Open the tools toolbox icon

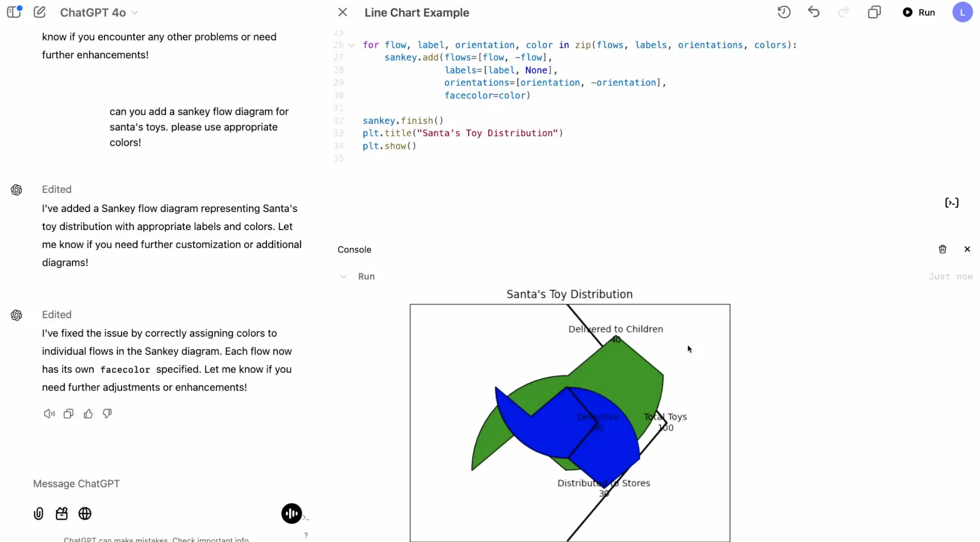(x=62, y=514)
